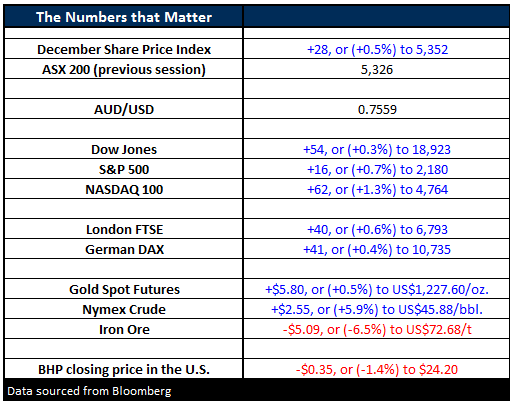
Task: Click the 0.7559 exchange rate value
Action: pyautogui.click(x=377, y=109)
